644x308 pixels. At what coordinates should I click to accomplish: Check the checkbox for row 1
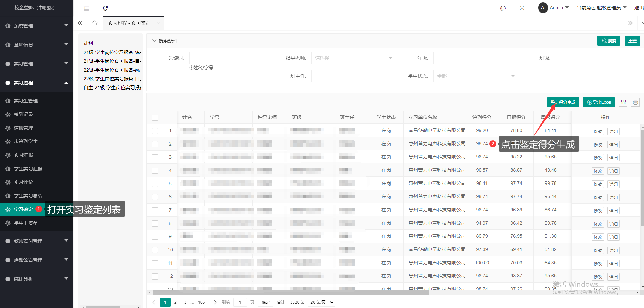pyautogui.click(x=155, y=131)
